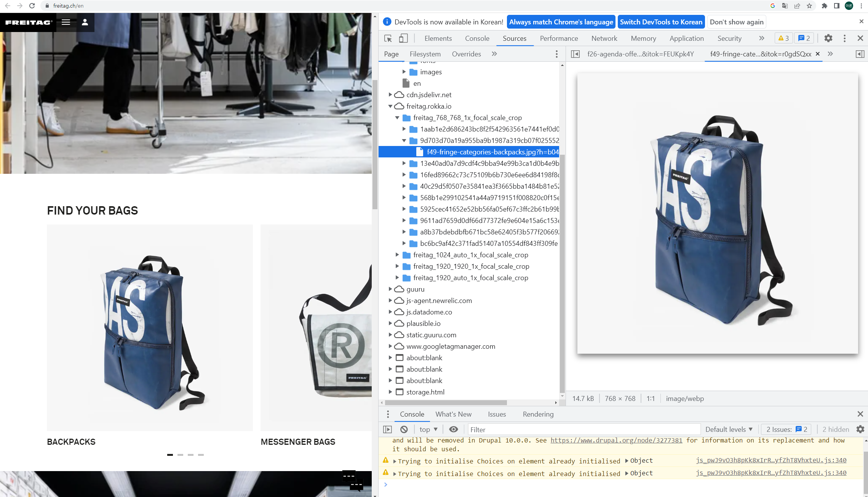Open the Filesystem navigator tab

[x=425, y=54]
